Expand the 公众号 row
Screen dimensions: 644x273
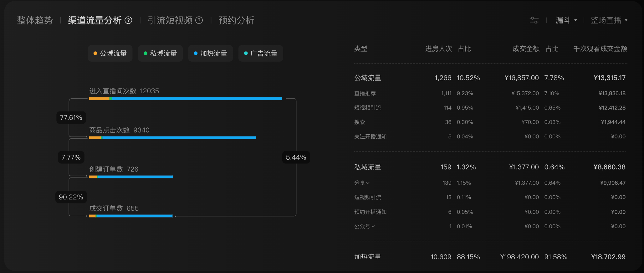coord(365,226)
